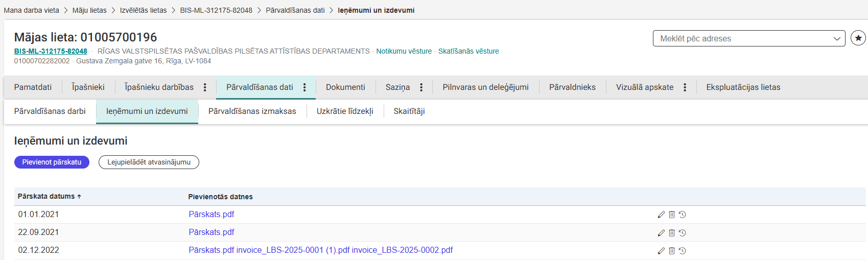The width and height of the screenshot is (868, 260).
Task: View history of 01.01.2021 report
Action: pyautogui.click(x=682, y=215)
